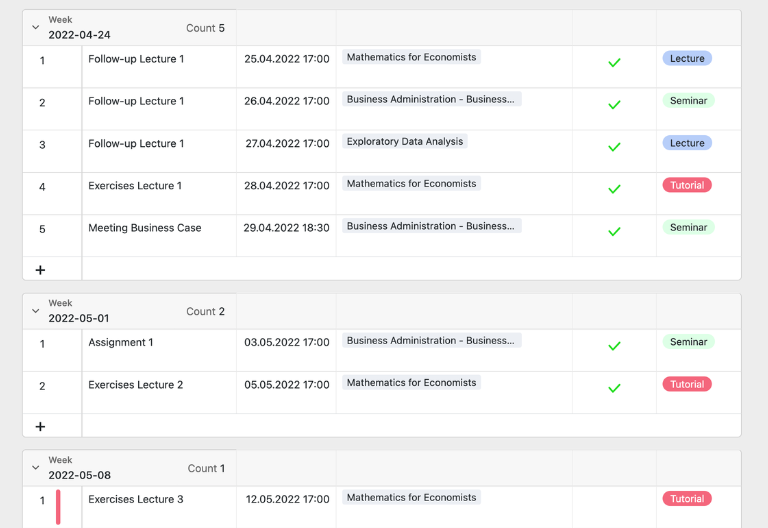768x528 pixels.
Task: Uncheck the 25.04.2022 Follow-up Lecture checkmark
Action: coord(614,63)
